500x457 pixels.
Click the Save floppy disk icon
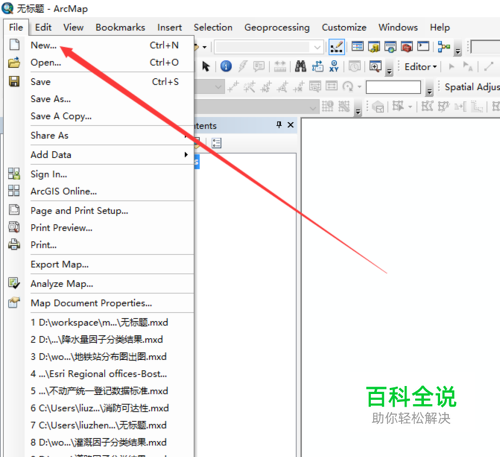point(14,81)
